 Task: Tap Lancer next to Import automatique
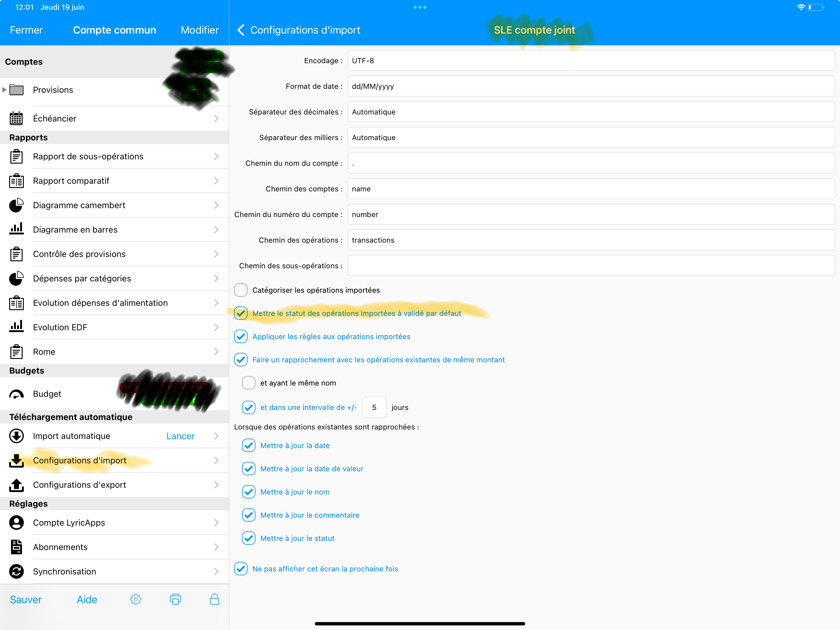coord(180,436)
